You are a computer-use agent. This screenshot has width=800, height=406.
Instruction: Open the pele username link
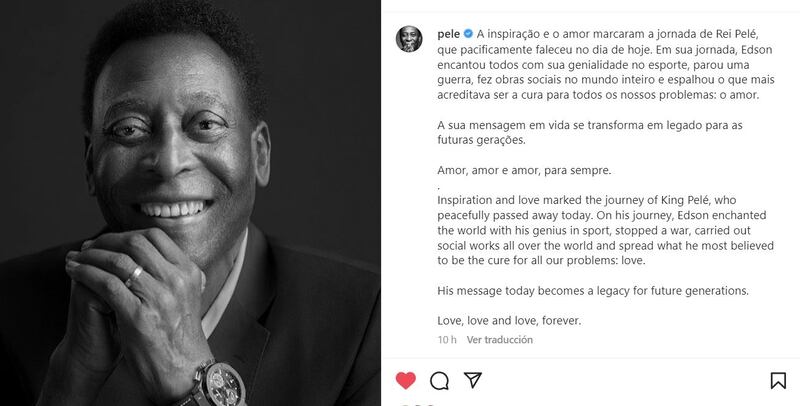tap(448, 34)
